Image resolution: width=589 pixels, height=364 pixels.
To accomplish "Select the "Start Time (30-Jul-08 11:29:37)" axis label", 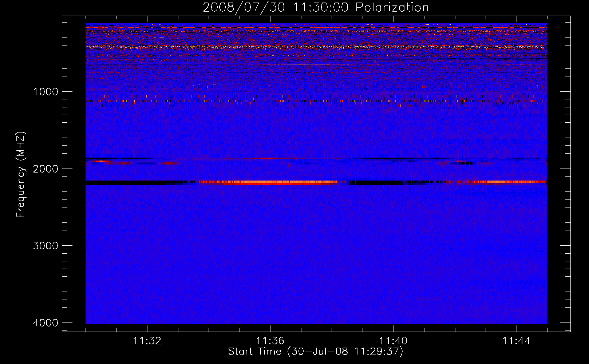I will 316,352.
